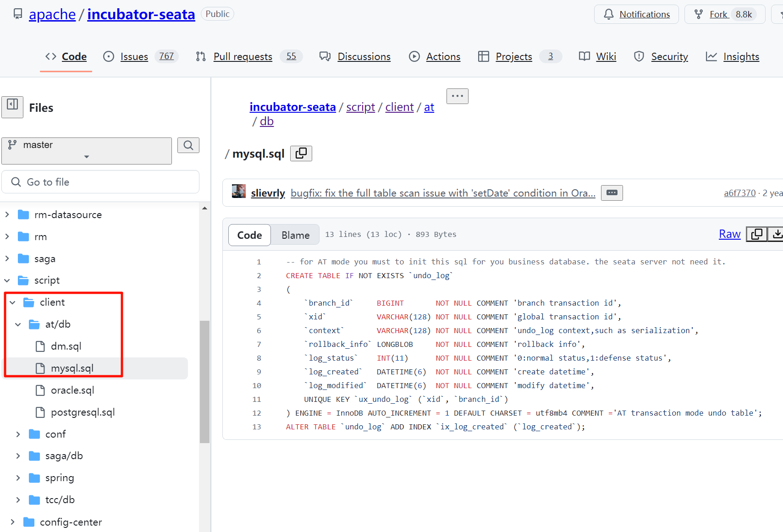Click the Code tab angle-brackets icon
The image size is (783, 532).
click(x=51, y=56)
